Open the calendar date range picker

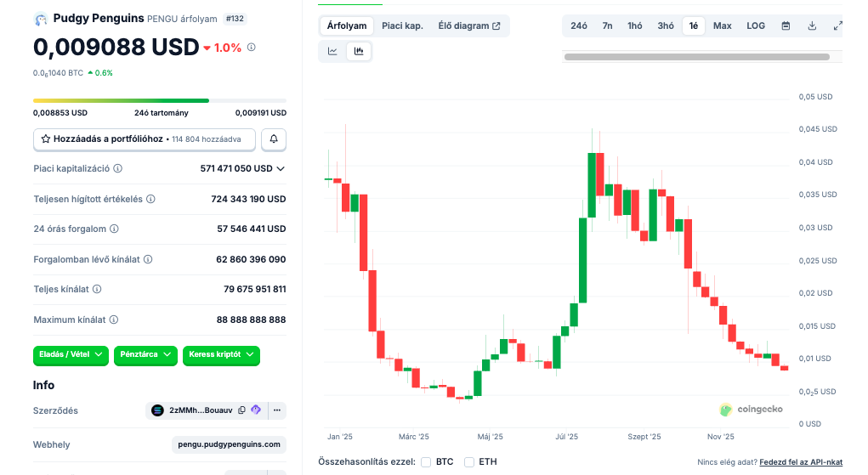coord(786,25)
